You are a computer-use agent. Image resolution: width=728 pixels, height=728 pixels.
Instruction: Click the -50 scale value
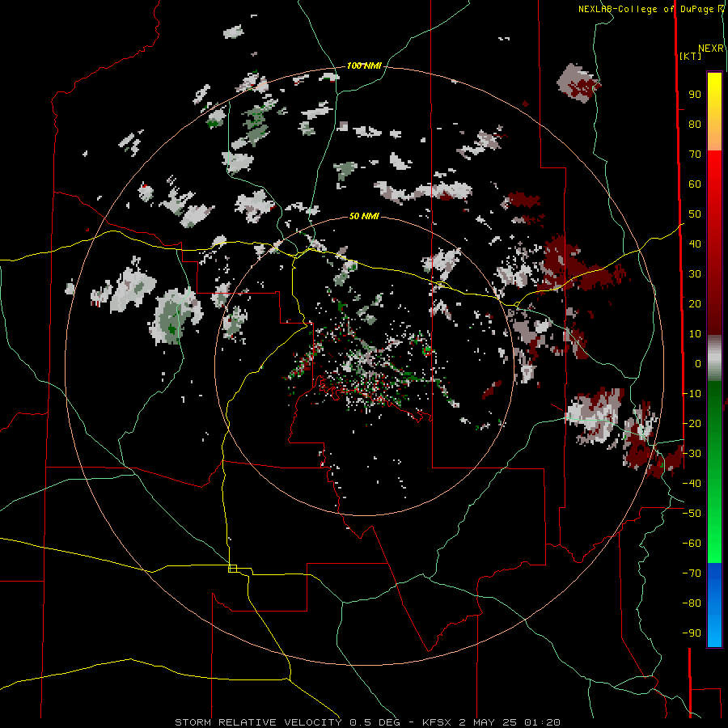coord(692,513)
